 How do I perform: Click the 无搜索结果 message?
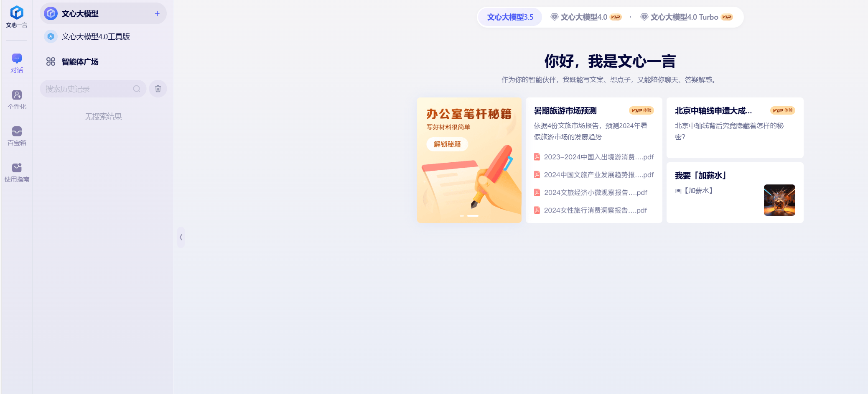103,117
